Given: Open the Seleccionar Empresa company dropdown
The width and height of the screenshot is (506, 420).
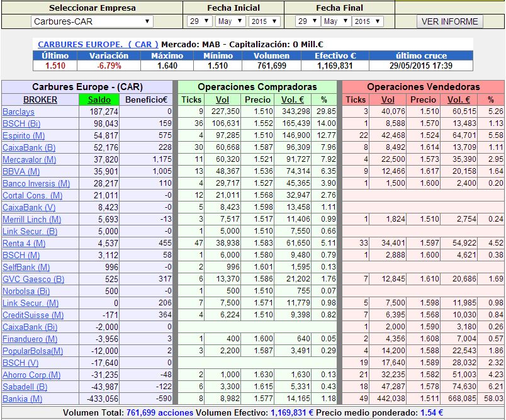Looking at the screenshot, I should (92, 21).
